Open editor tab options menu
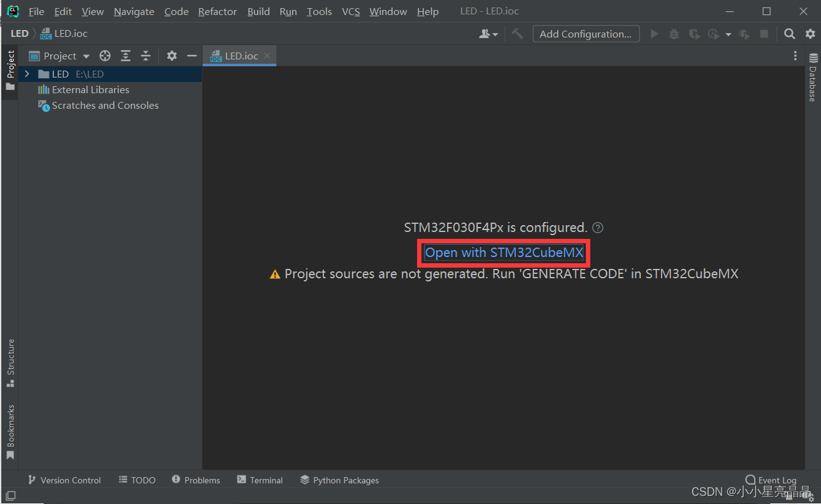821x504 pixels. (x=795, y=56)
